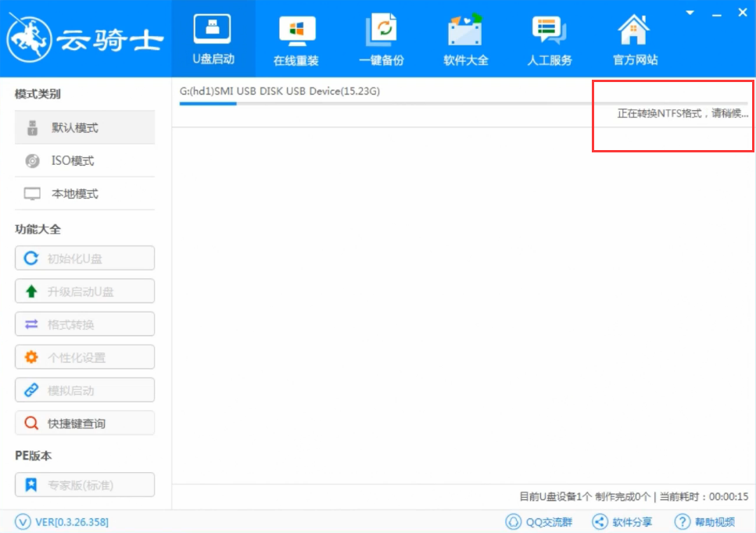756x533 pixels.
Task: Launch 模拟启动 boot simulation
Action: pyautogui.click(x=84, y=390)
